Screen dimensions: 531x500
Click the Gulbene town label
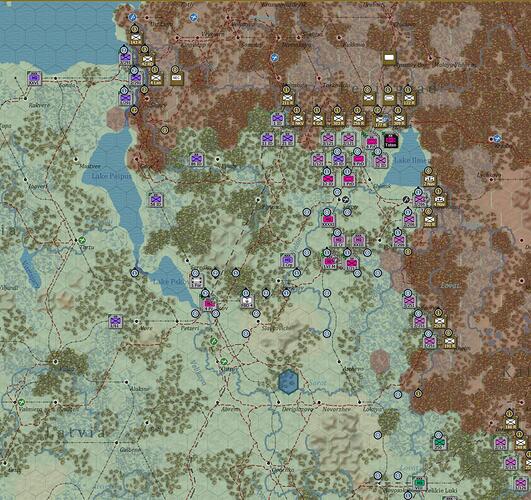[130, 450]
